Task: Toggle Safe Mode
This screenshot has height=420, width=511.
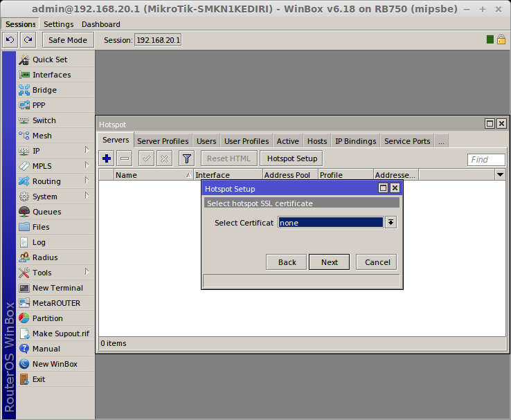Action: pos(68,40)
